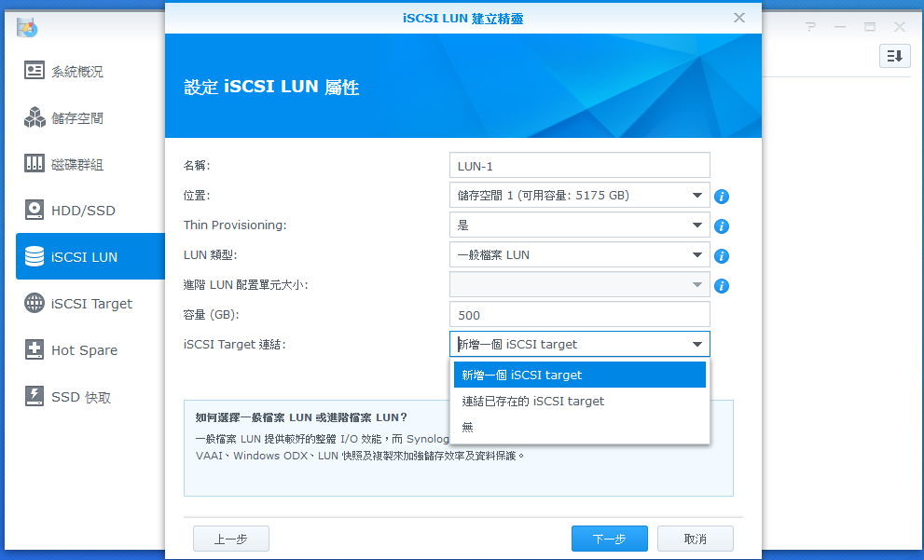Select 無 option in target list

[x=579, y=427]
